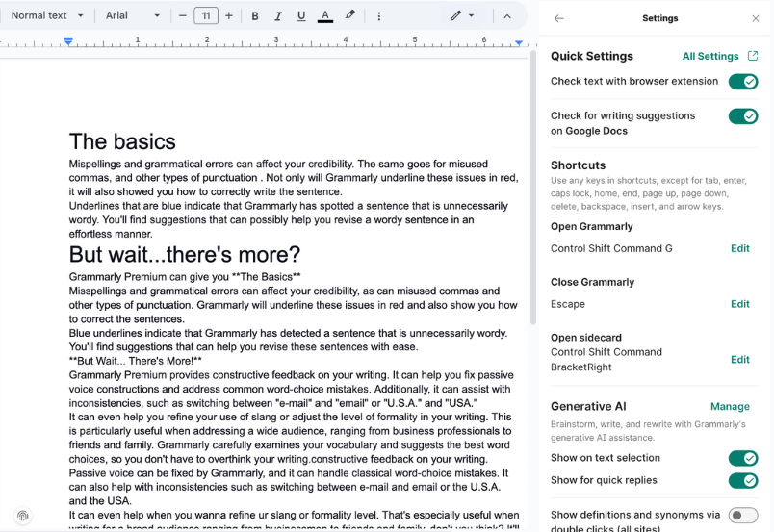Screen dimensions: 774x532
Task: Toggle Show on text selection
Action: click(743, 459)
